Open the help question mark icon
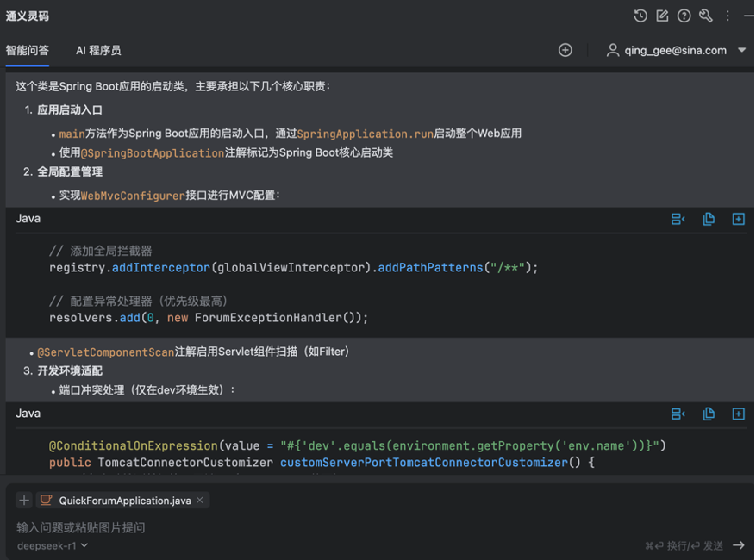The image size is (756, 560). [x=684, y=16]
